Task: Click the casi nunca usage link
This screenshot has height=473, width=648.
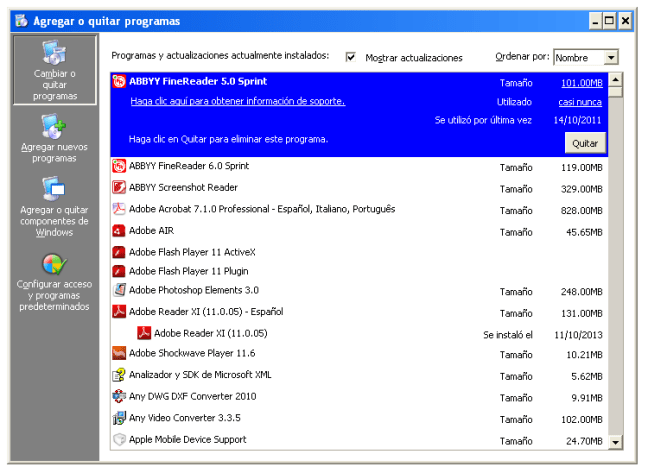Action: point(581,102)
